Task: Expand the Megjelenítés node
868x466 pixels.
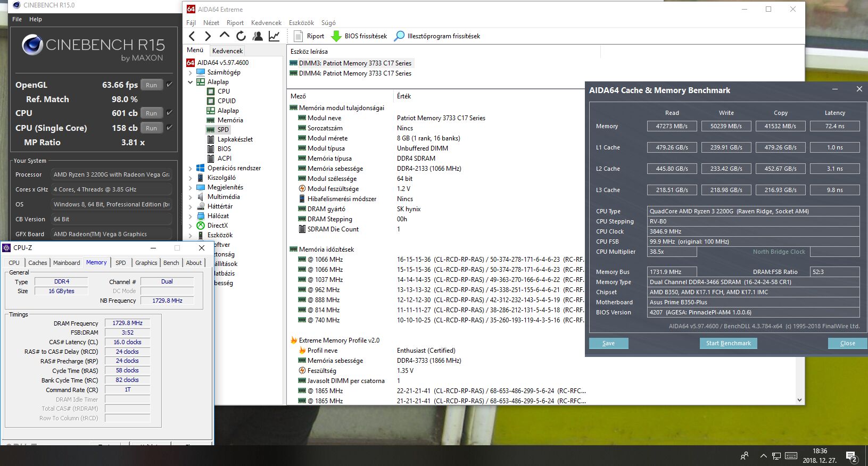Action: coord(191,187)
